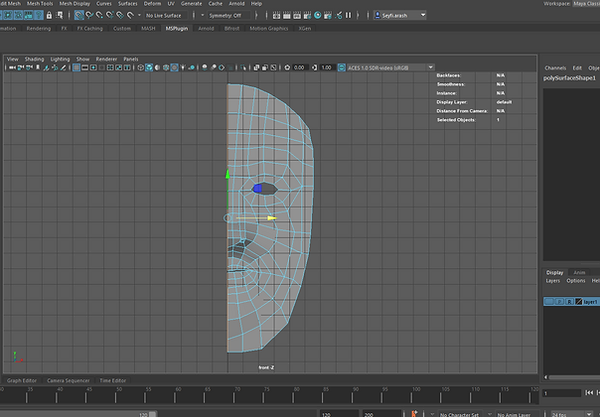Toggle layer1 playback P box
600x417 pixels.
[559, 302]
